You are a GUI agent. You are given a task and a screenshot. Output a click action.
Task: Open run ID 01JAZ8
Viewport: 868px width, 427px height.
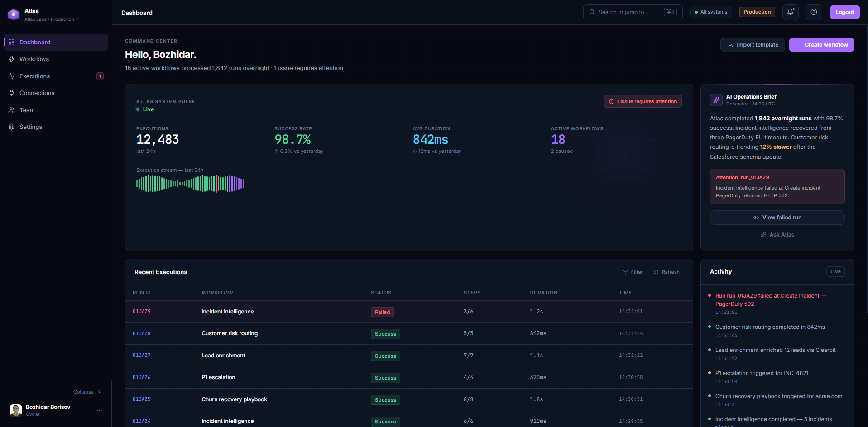[x=142, y=333]
